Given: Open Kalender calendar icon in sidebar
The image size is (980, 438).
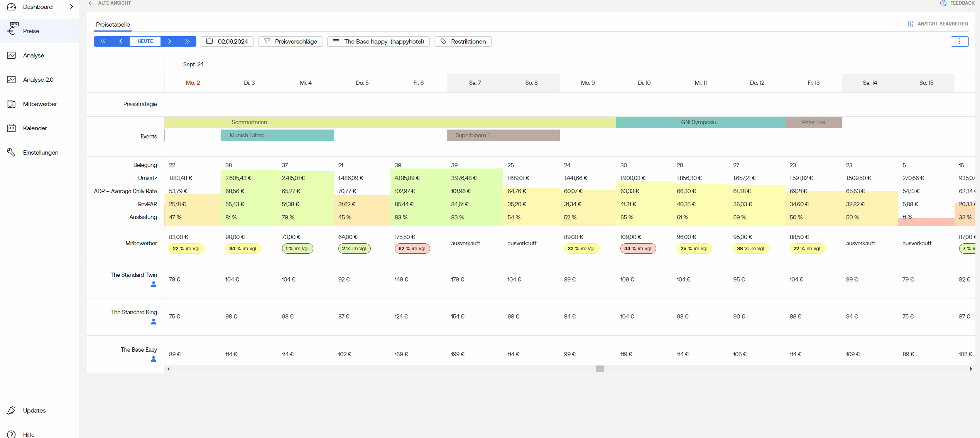Looking at the screenshot, I should pyautogui.click(x=12, y=128).
